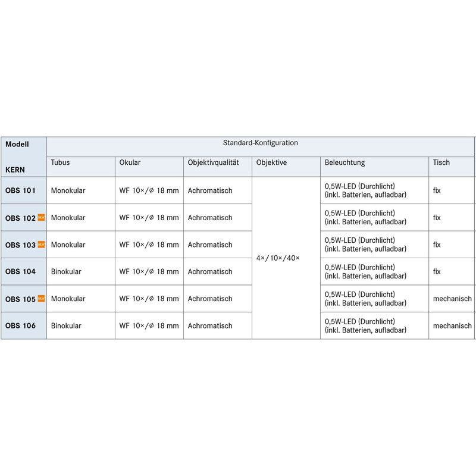476x476 pixels.
Task: Select Binokular in the OBS 106 row
Action: click(x=66, y=326)
